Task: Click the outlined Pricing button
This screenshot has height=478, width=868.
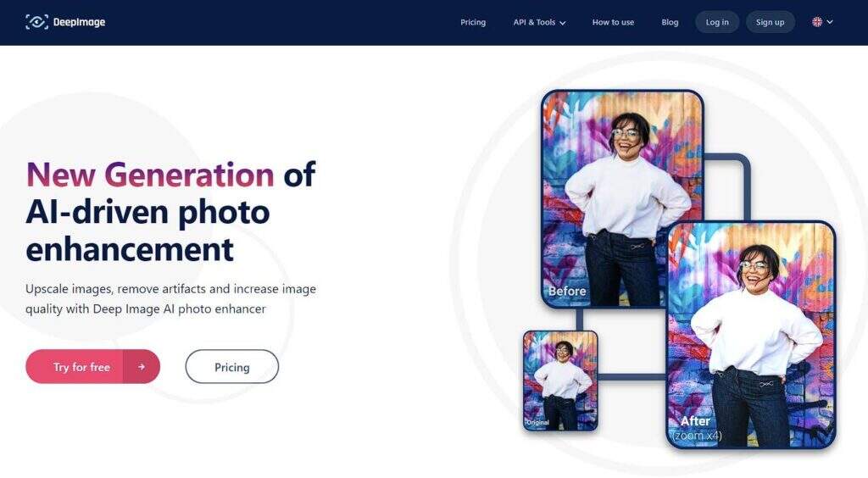Action: point(232,366)
